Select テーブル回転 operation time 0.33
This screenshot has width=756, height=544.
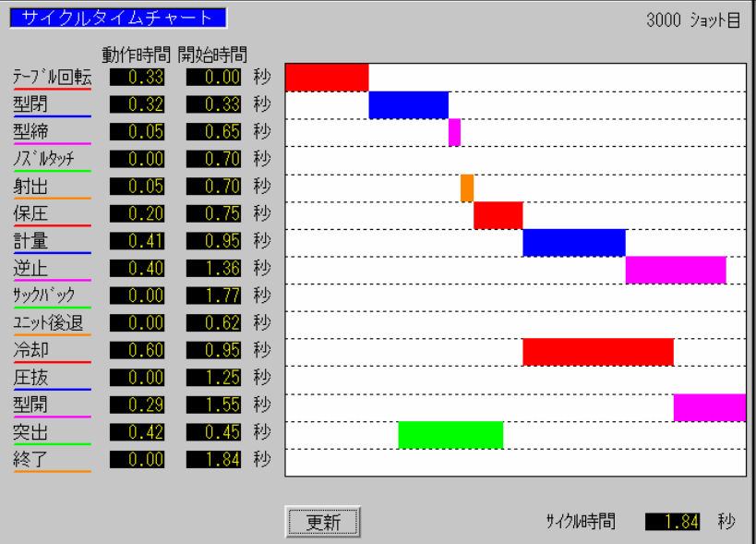137,78
